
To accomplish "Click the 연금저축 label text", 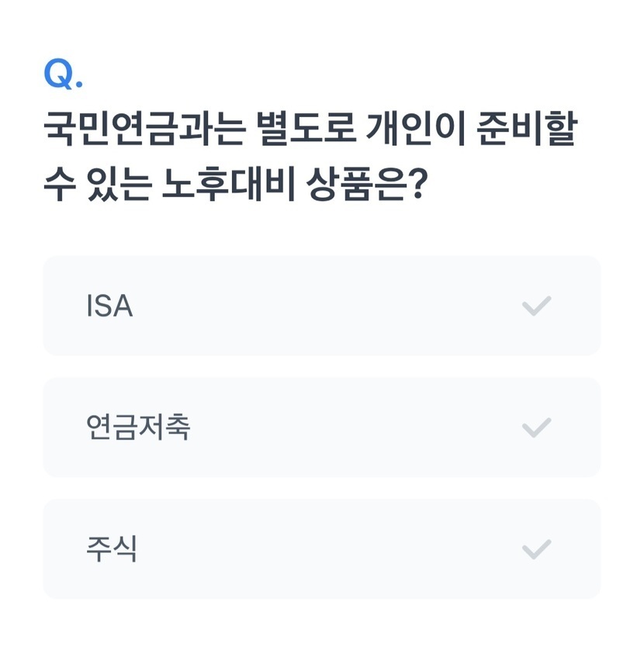I will point(138,427).
